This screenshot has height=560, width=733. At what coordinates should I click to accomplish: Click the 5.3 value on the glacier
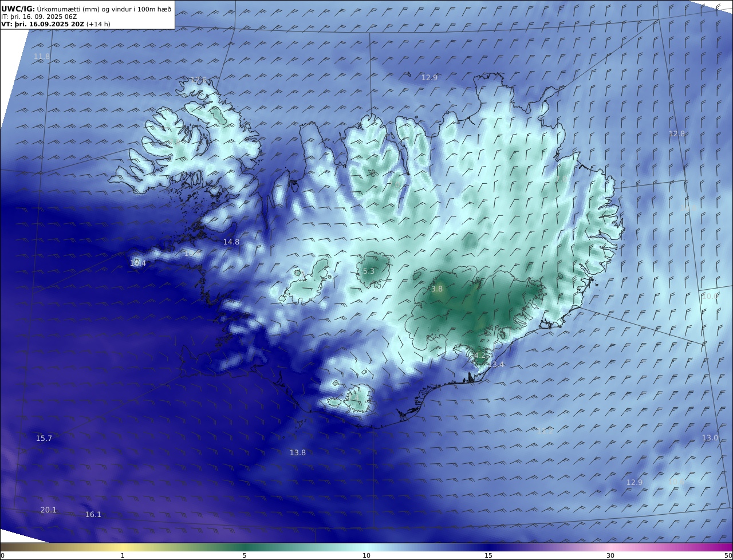click(369, 271)
